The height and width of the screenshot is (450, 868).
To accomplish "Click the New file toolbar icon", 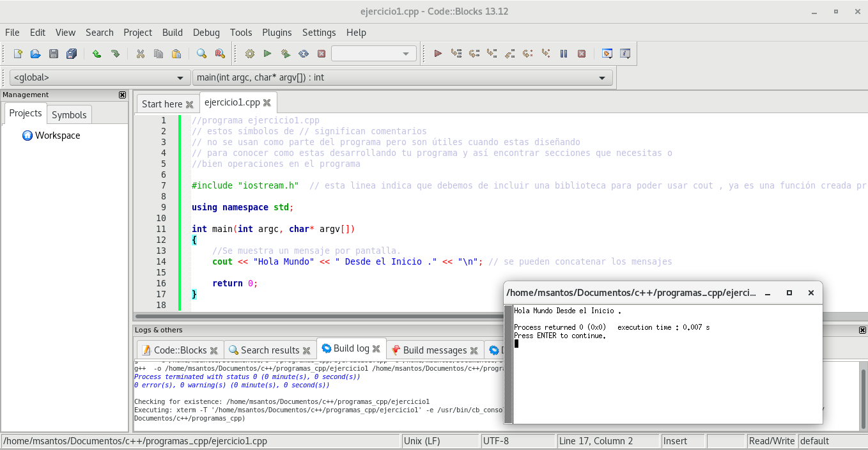I will [18, 54].
